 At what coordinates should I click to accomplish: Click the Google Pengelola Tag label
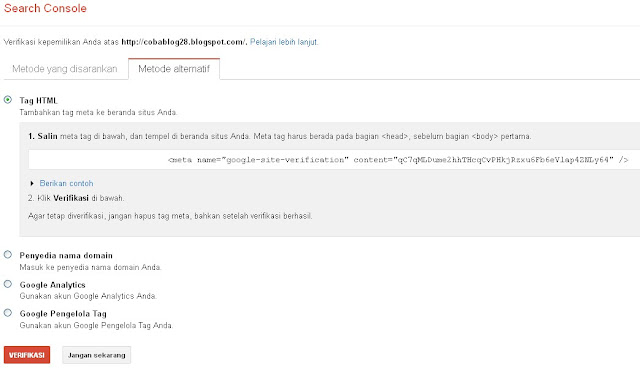pyautogui.click(x=63, y=314)
